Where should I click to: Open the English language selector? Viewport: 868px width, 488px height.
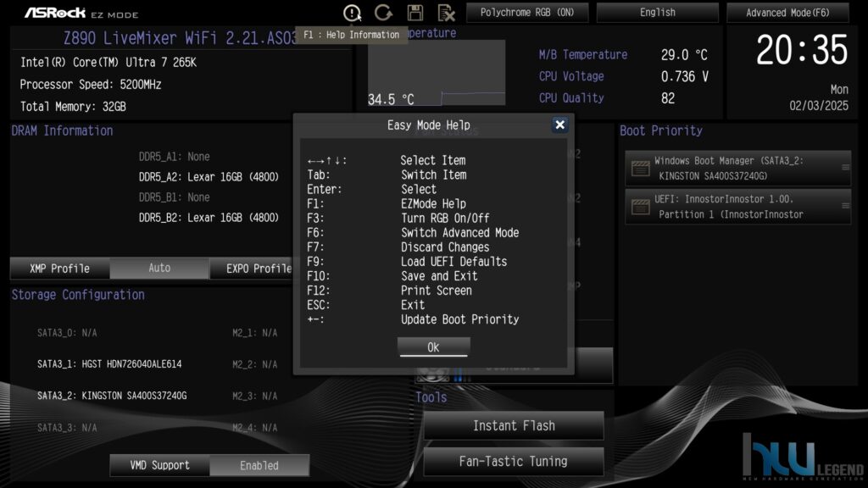coord(657,12)
